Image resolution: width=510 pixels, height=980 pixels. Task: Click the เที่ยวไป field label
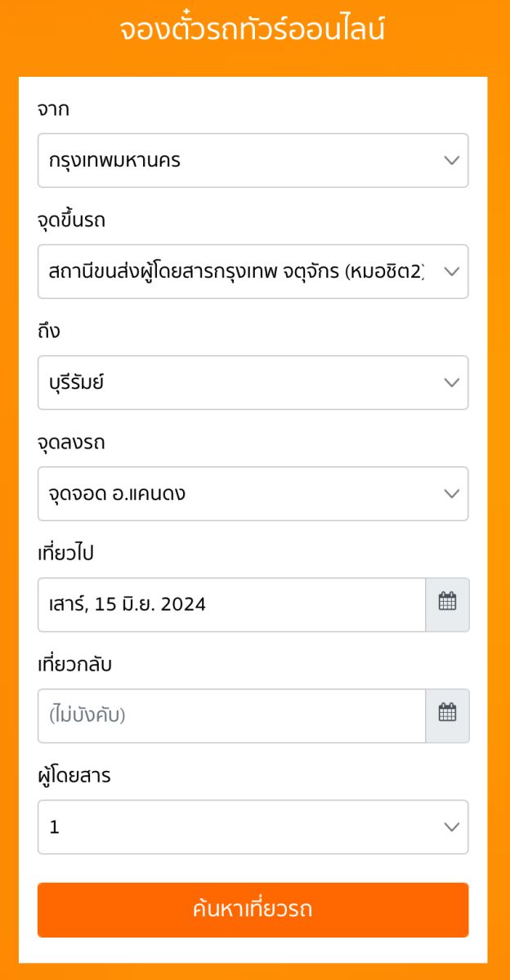(x=65, y=554)
